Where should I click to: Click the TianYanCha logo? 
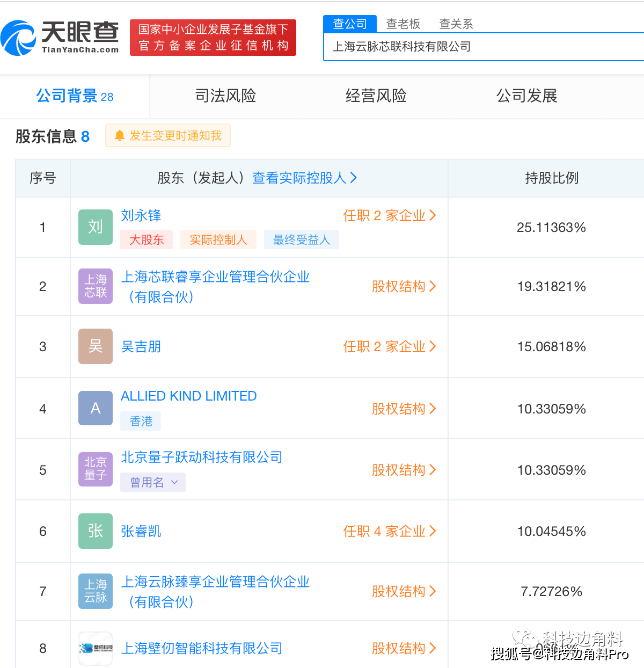[60, 38]
